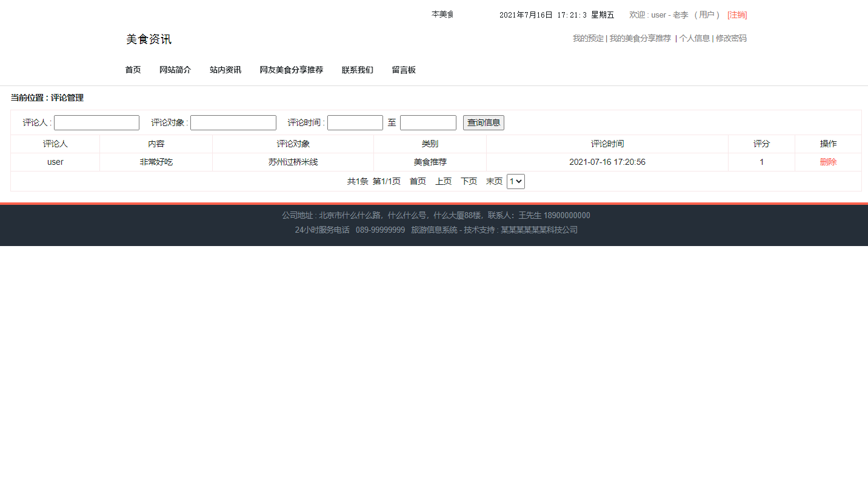The width and height of the screenshot is (868, 483).
Task: Click the 苏州过桥米线 table cell
Action: (x=293, y=162)
